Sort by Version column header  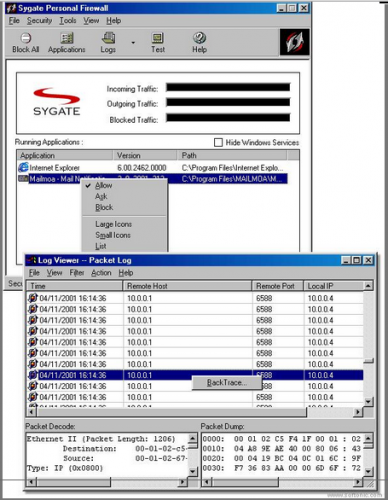(x=145, y=155)
